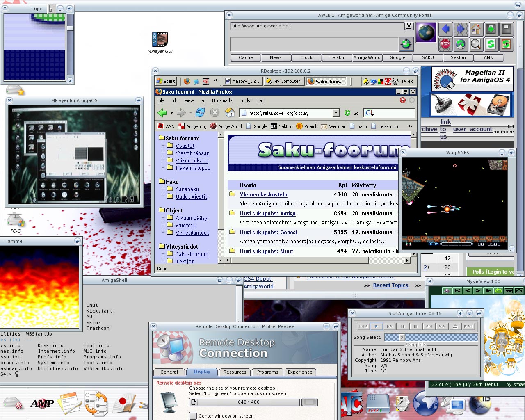
Task: Click the red fan icon in the dock
Action: click(x=124, y=404)
